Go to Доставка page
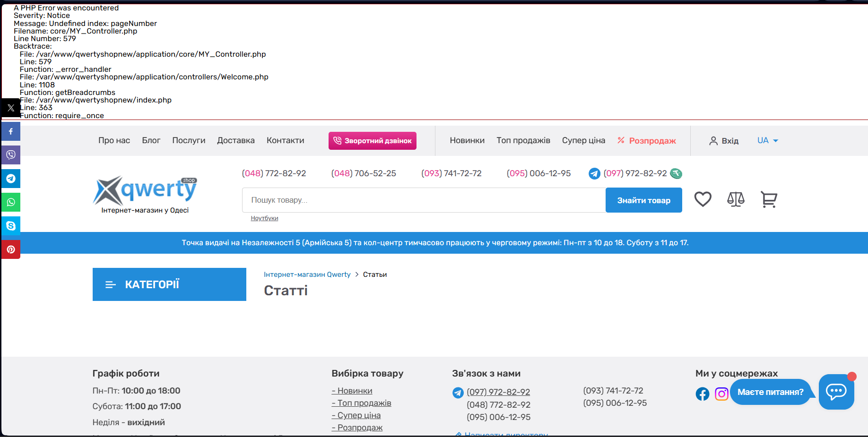This screenshot has width=868, height=437. (x=235, y=141)
